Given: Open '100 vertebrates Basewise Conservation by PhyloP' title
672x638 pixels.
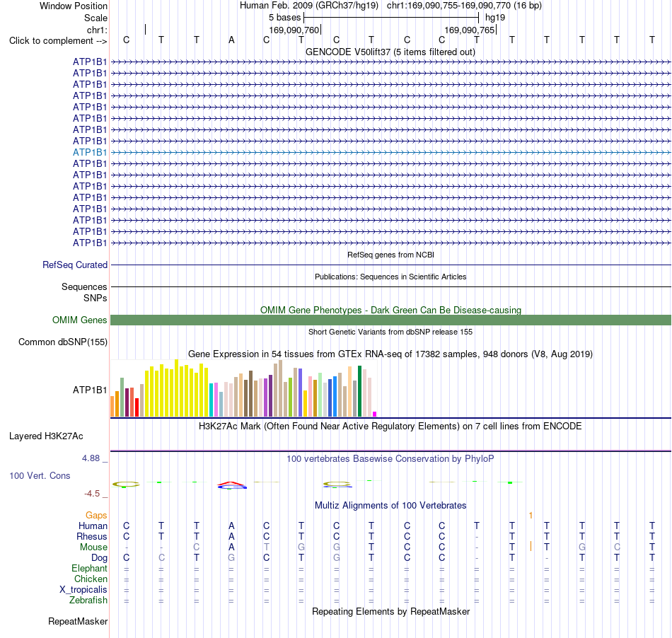Looking at the screenshot, I should (390, 459).
